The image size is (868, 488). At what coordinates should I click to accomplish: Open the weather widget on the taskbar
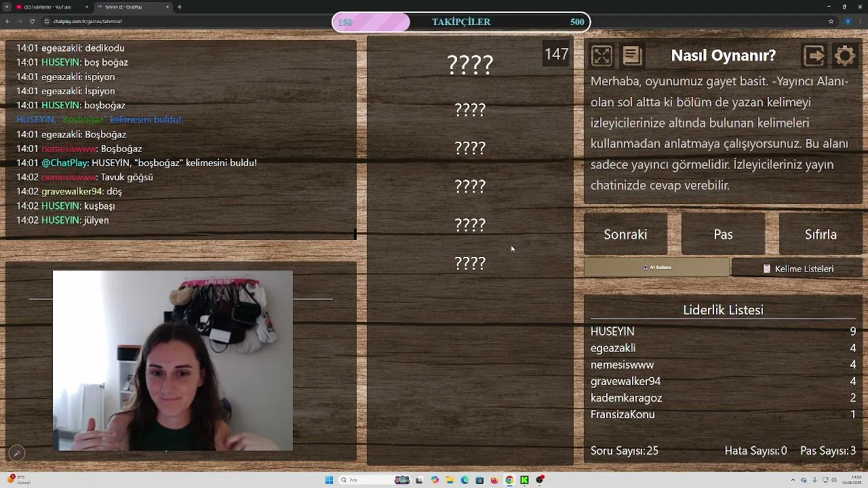click(18, 480)
